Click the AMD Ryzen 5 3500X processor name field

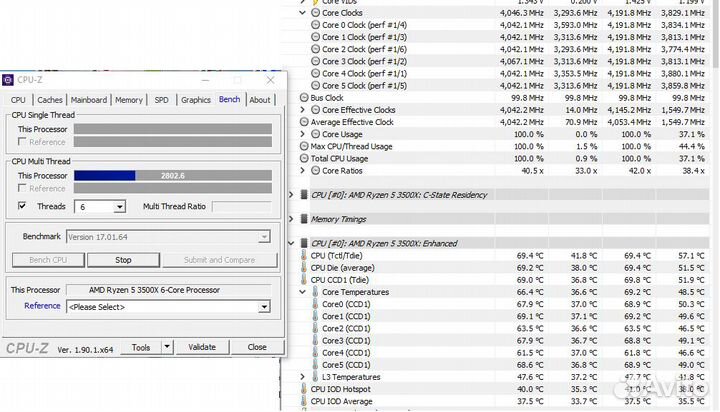pyautogui.click(x=169, y=290)
